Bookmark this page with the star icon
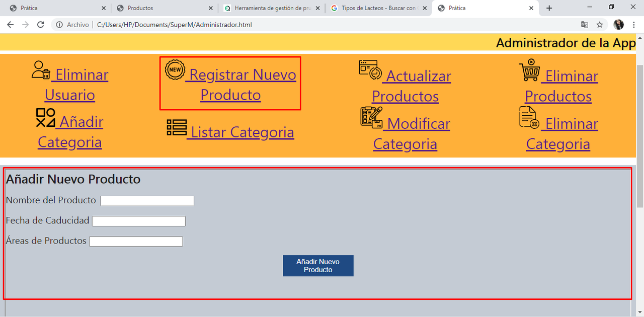This screenshot has height=317, width=644. 600,25
